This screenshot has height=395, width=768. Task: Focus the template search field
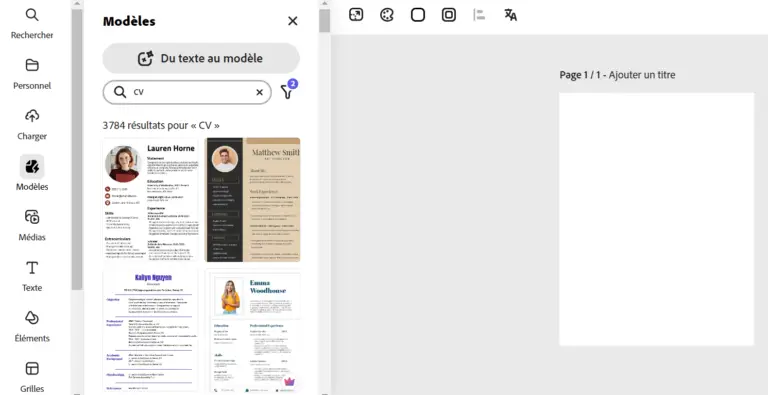tap(187, 92)
